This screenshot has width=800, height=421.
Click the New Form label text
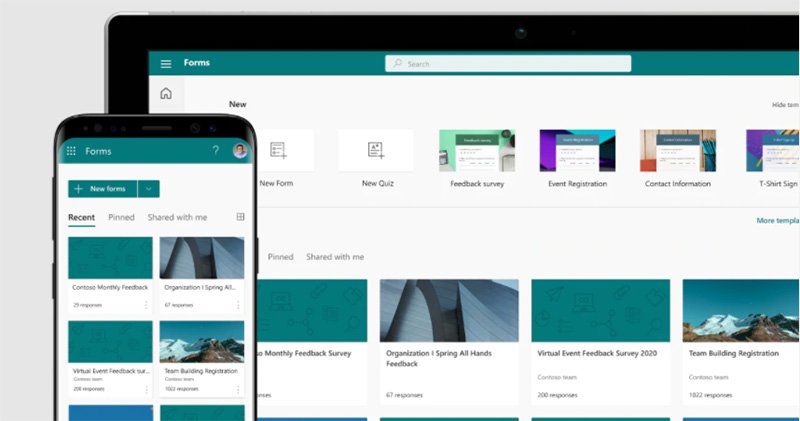coord(277,183)
